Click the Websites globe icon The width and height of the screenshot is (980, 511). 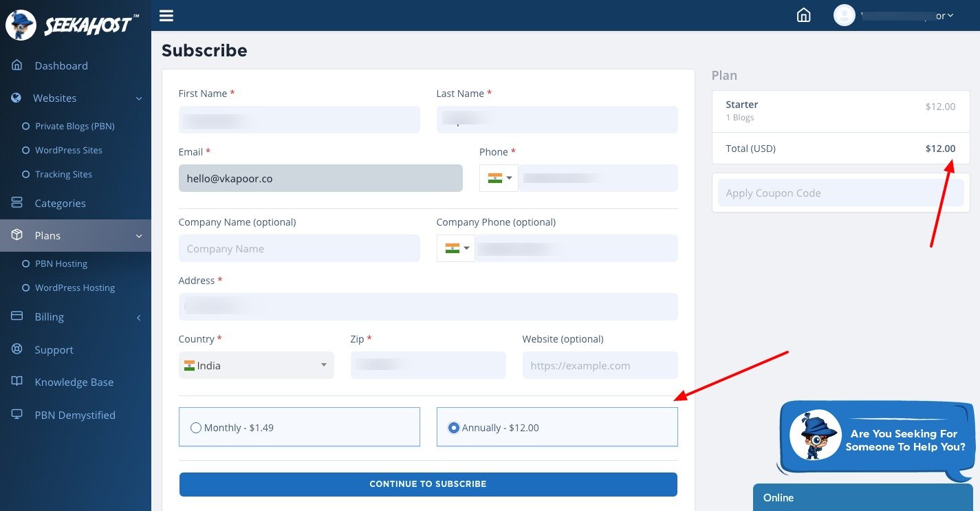pyautogui.click(x=16, y=98)
